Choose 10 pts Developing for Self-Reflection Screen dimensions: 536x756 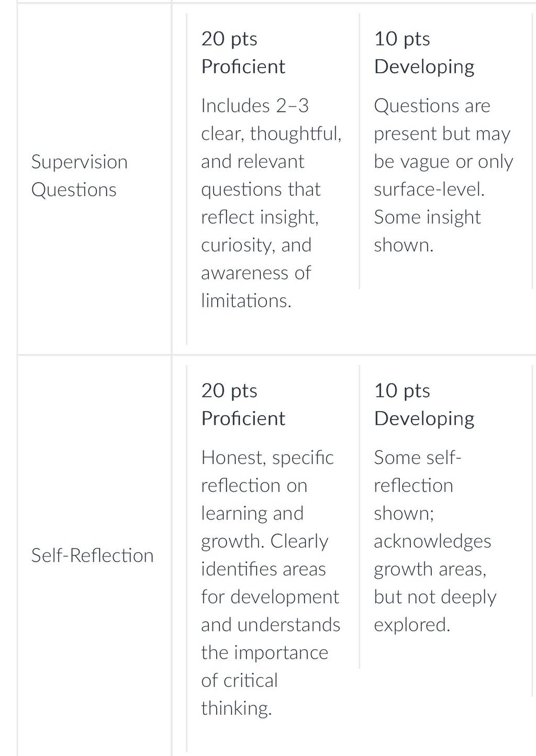click(445, 516)
